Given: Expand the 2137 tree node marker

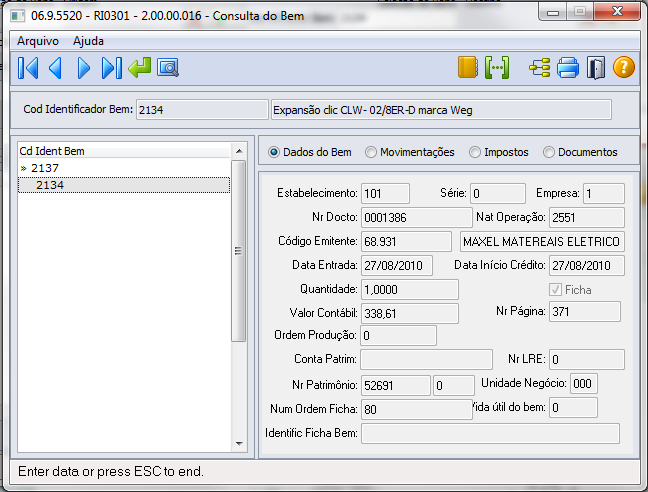Looking at the screenshot, I should tap(24, 169).
